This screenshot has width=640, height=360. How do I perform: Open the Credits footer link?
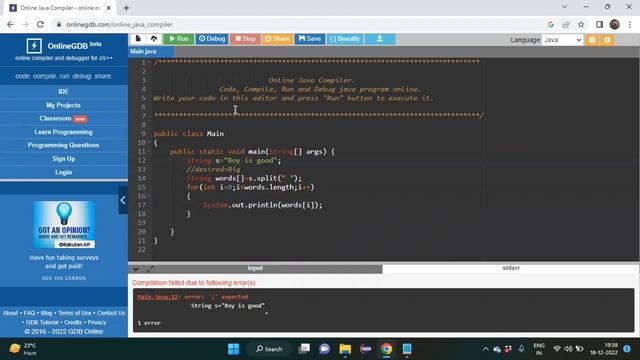pos(73,322)
